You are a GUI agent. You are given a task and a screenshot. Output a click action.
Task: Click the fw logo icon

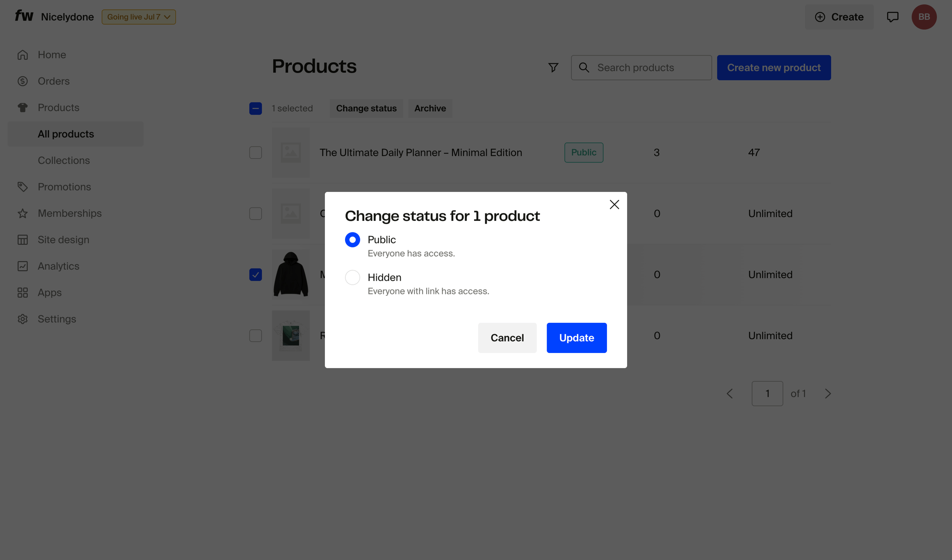pos(24,16)
